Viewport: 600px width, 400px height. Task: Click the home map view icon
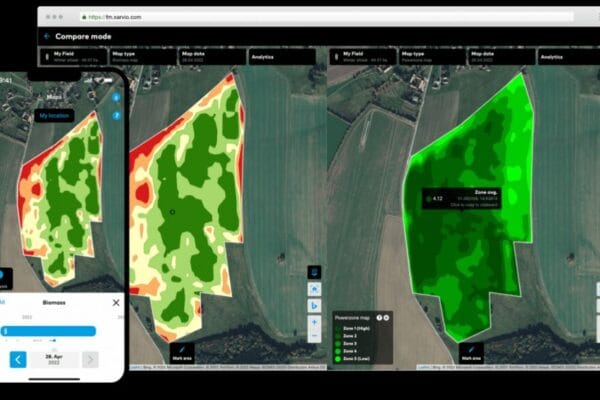(315, 289)
